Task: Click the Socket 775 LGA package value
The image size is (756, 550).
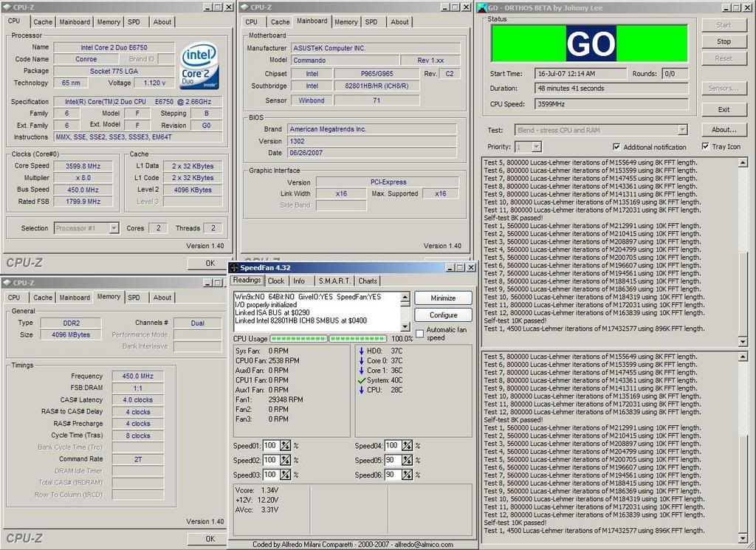Action: (x=114, y=71)
